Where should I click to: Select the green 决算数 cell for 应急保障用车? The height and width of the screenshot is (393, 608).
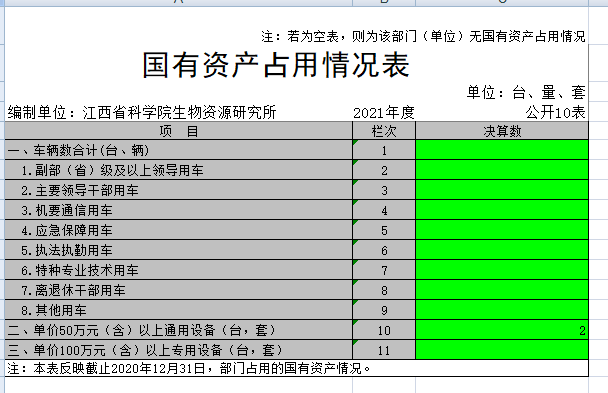(502, 230)
